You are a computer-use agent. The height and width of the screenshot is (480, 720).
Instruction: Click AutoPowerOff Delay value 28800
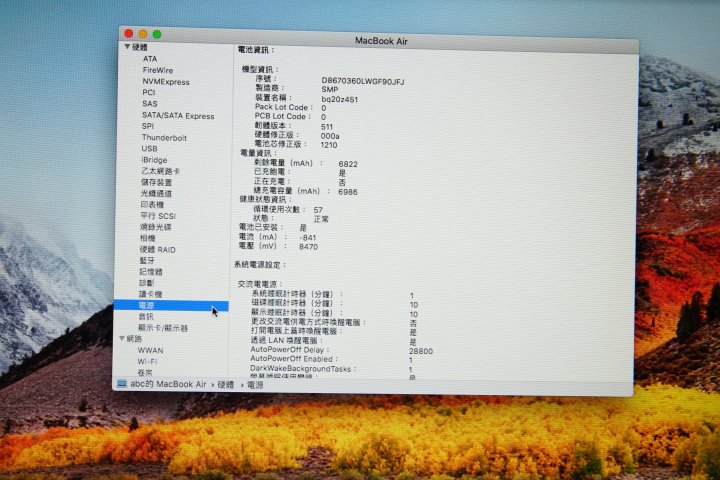coord(421,351)
